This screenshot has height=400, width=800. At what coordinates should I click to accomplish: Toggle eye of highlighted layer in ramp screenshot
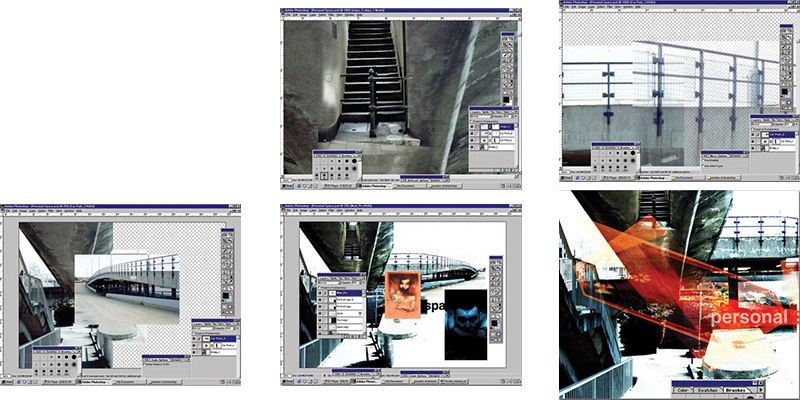point(194,339)
